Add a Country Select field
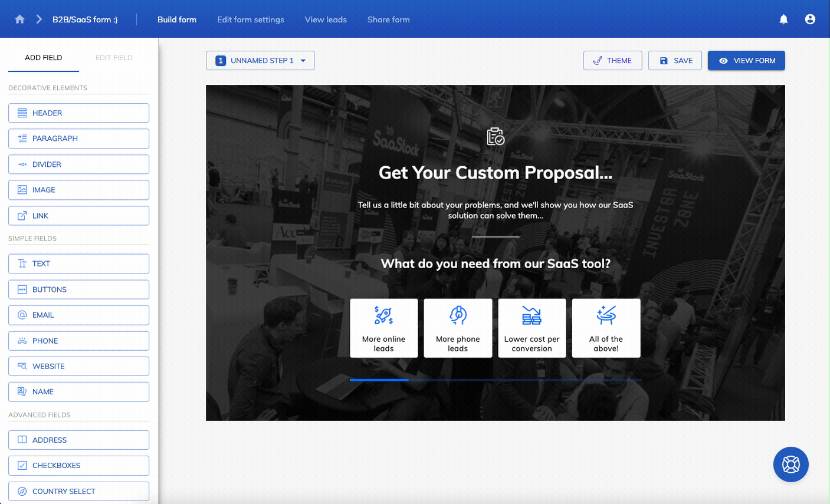This screenshot has width=830, height=504. pos(78,491)
